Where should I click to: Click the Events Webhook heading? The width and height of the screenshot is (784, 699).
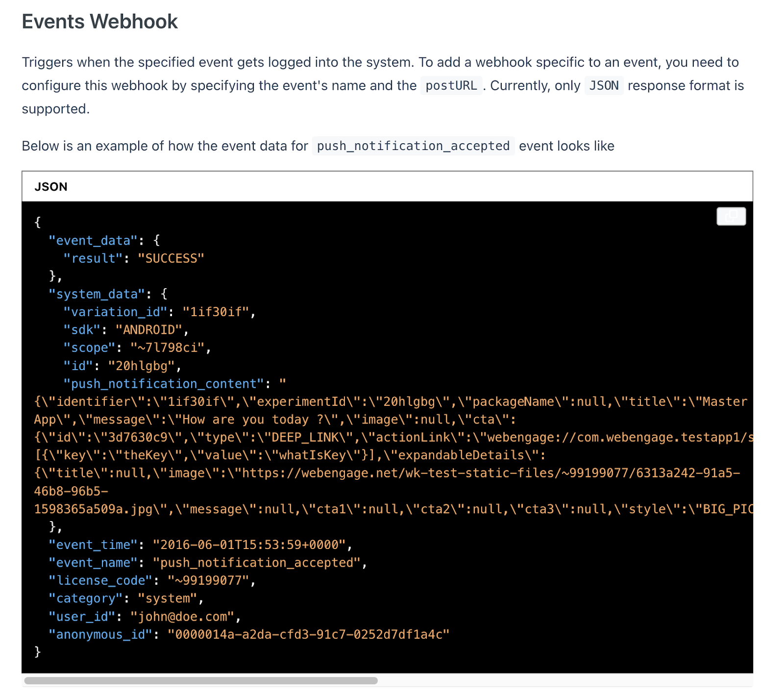coord(99,22)
